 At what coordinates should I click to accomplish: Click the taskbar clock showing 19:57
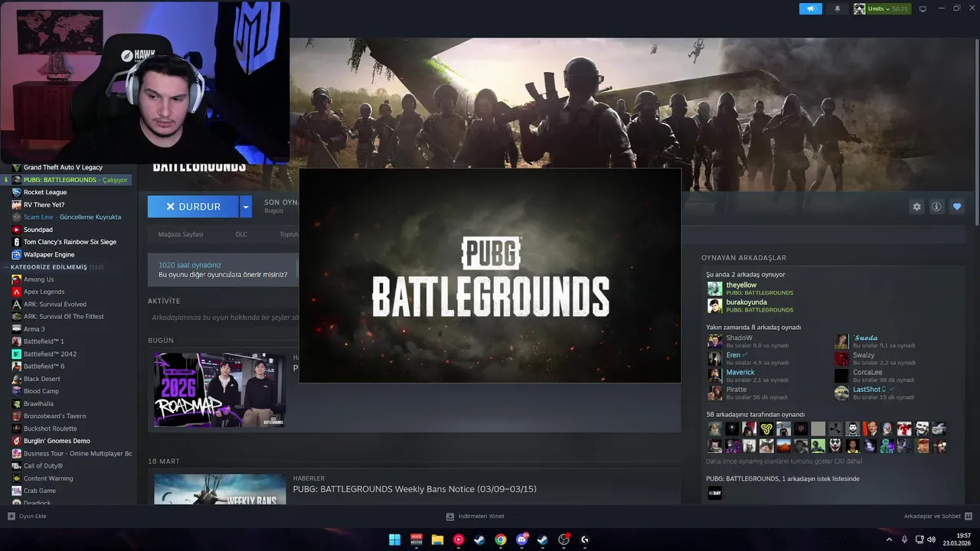958,540
